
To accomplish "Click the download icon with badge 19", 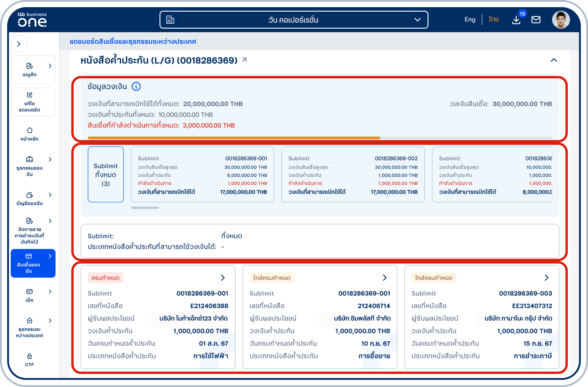I will click(x=516, y=20).
